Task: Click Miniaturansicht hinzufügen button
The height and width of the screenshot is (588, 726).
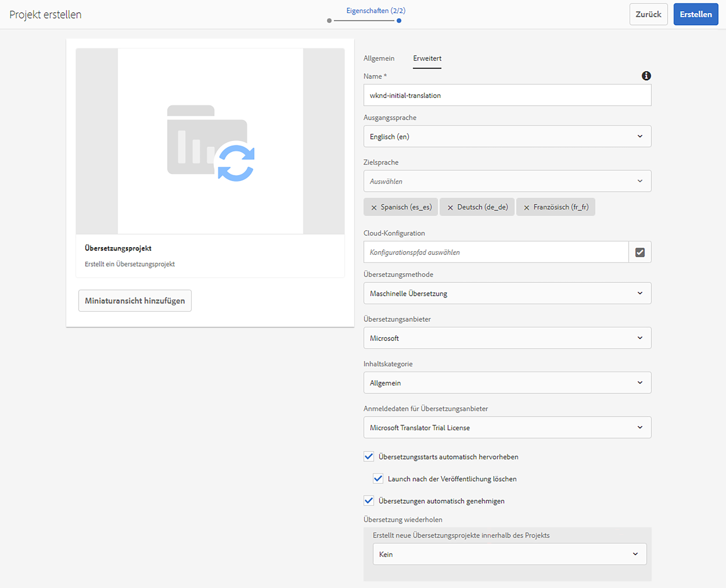Action: point(135,300)
